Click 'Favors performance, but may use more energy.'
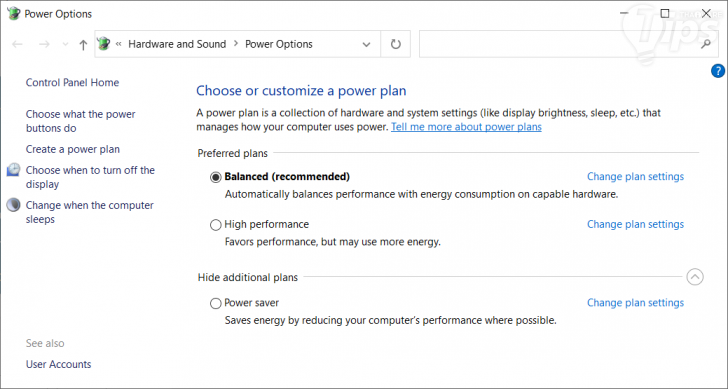The height and width of the screenshot is (389, 728). point(332,242)
